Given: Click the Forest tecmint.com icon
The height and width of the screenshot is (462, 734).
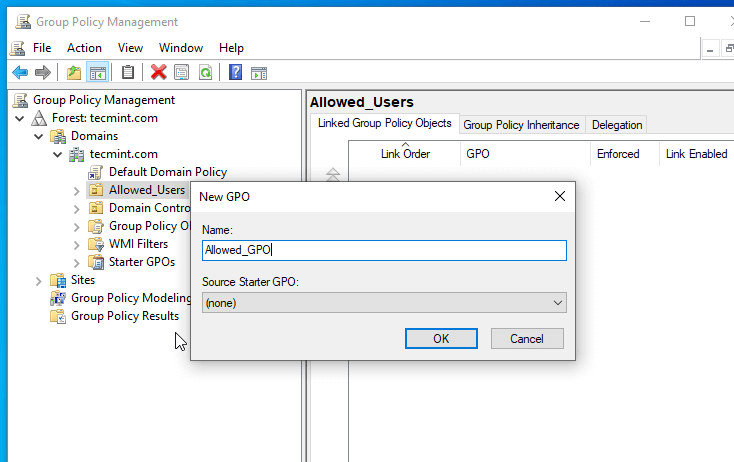Looking at the screenshot, I should coord(39,118).
